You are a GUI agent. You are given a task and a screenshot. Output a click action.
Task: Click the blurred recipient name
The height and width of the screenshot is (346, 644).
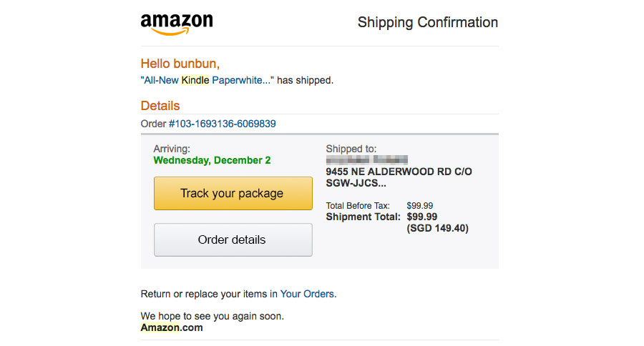pyautogui.click(x=366, y=159)
